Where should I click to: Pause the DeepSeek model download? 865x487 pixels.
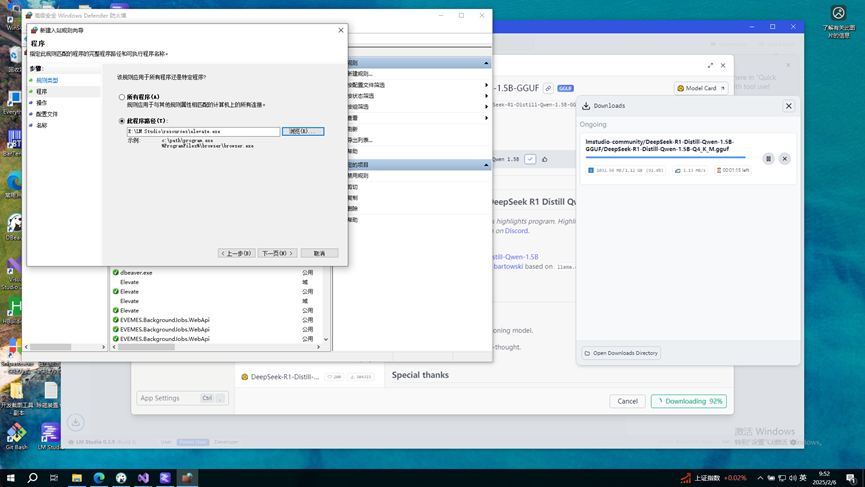768,159
